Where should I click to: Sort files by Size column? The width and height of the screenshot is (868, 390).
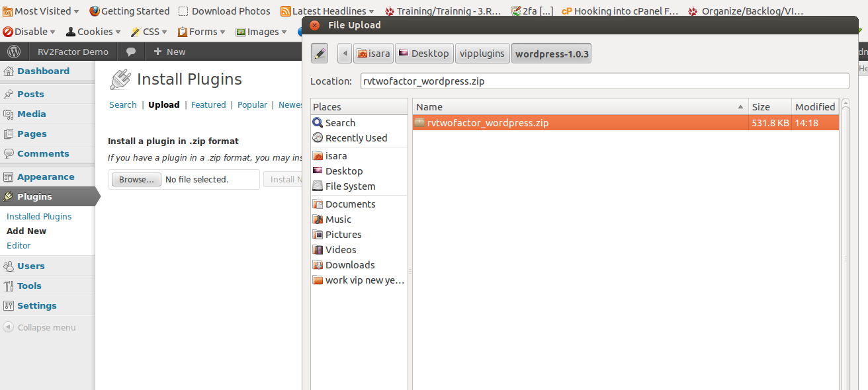point(769,106)
